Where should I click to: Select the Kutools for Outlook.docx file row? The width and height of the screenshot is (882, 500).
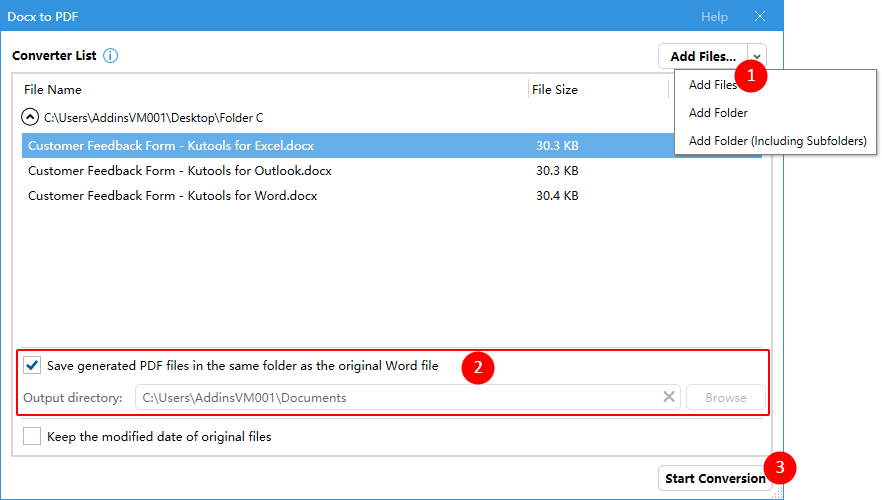click(x=179, y=170)
